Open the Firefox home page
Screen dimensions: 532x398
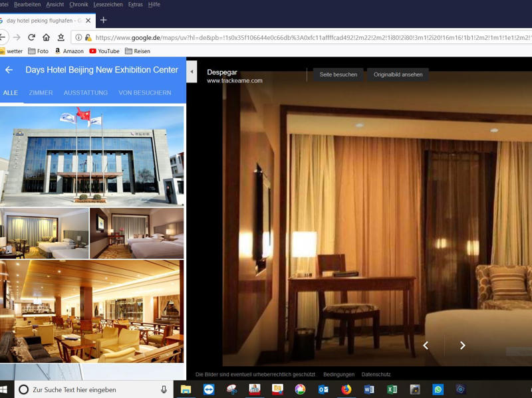pyautogui.click(x=46, y=37)
